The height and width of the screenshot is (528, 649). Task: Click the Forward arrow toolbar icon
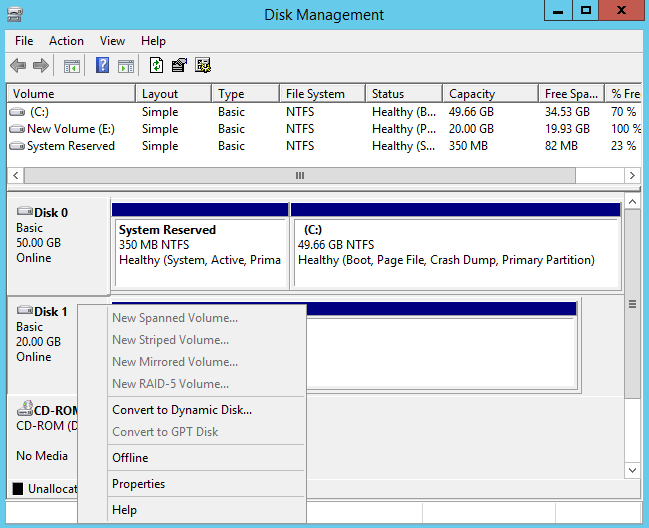pos(41,66)
